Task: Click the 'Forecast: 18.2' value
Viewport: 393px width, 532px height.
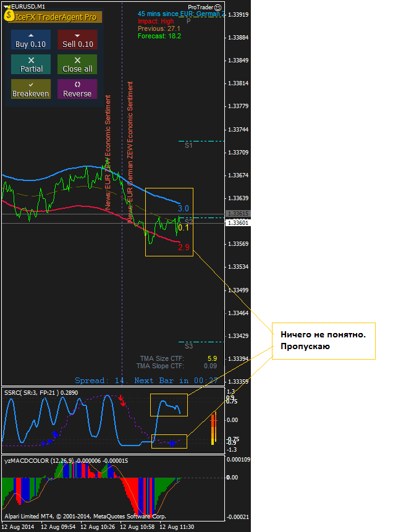Action: [x=159, y=36]
